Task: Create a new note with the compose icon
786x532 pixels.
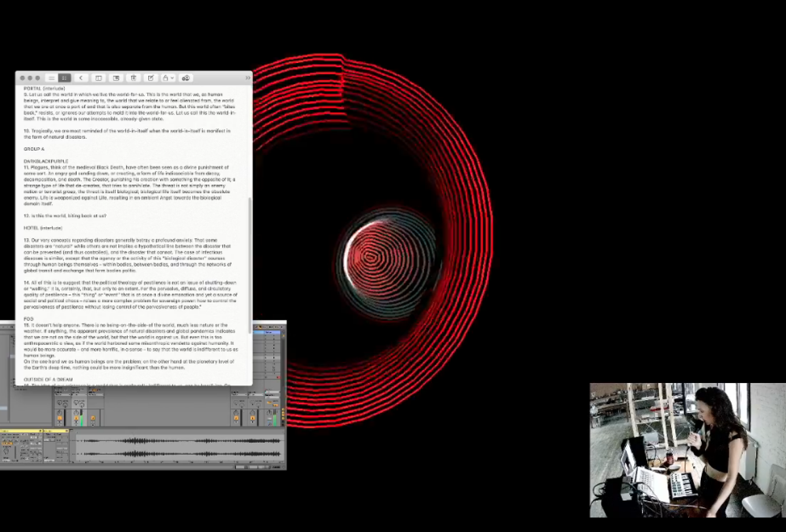Action: point(151,78)
